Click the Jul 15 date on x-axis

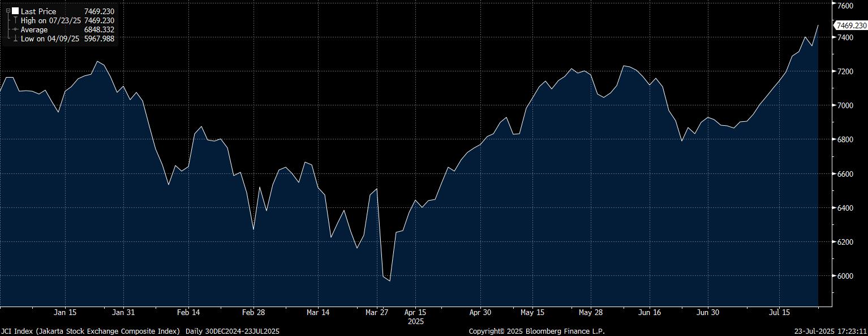click(x=779, y=312)
